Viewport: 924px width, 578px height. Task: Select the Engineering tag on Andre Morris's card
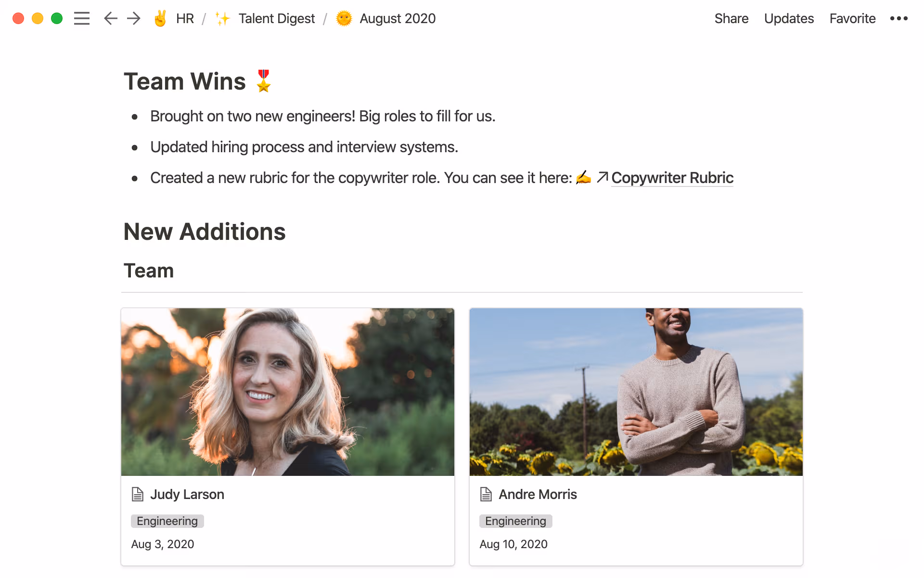[x=515, y=521]
